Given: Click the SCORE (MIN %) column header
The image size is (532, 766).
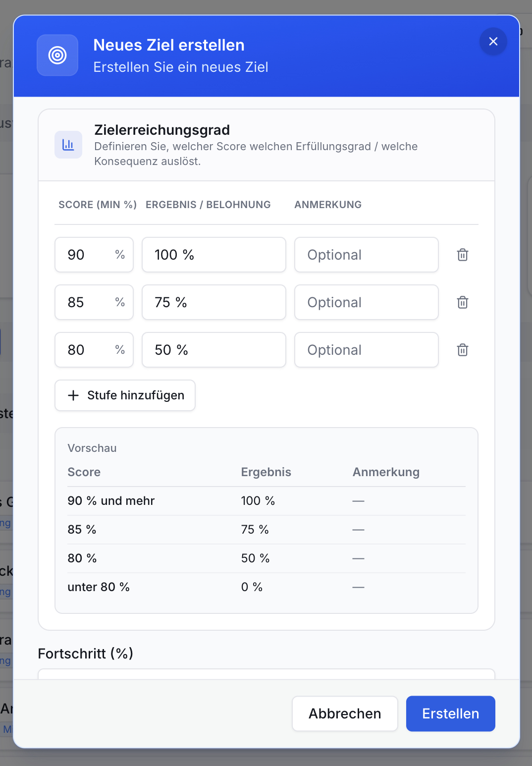Looking at the screenshot, I should point(98,205).
